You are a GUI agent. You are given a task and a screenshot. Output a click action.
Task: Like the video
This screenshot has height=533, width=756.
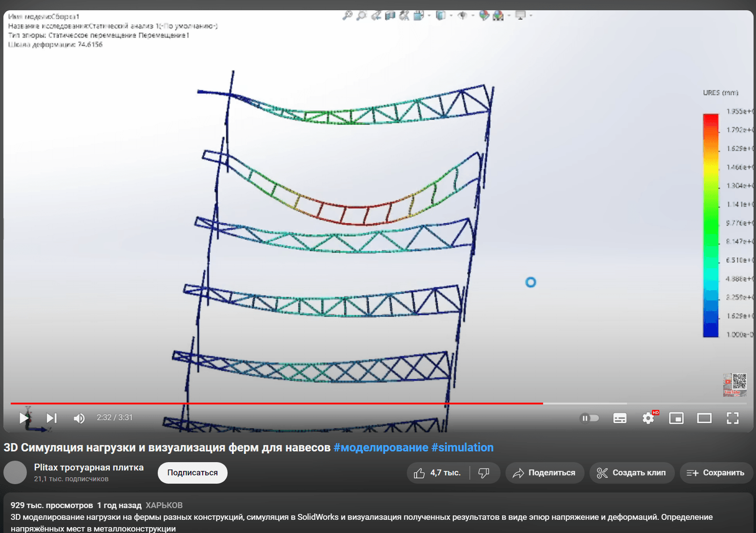(438, 473)
